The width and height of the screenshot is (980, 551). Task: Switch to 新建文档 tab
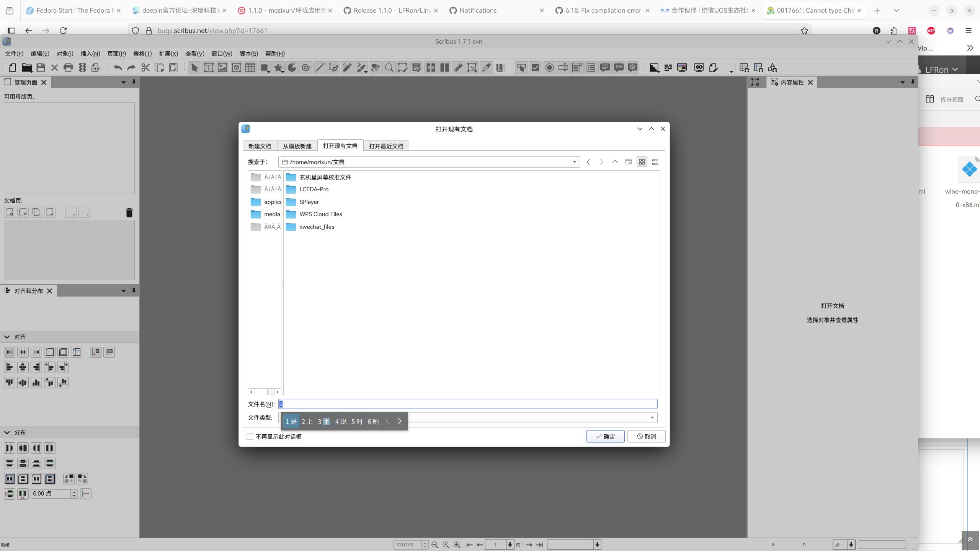click(x=260, y=146)
